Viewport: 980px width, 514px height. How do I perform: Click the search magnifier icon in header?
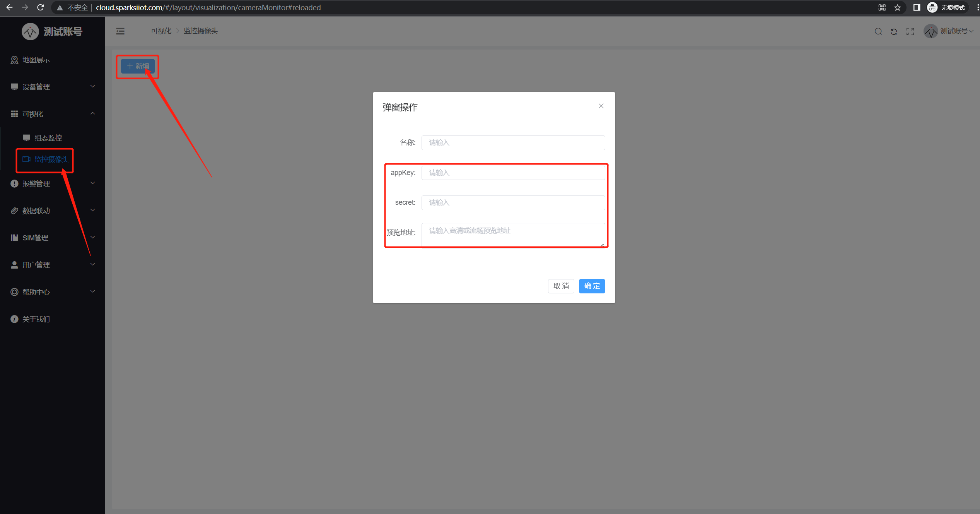(x=878, y=31)
